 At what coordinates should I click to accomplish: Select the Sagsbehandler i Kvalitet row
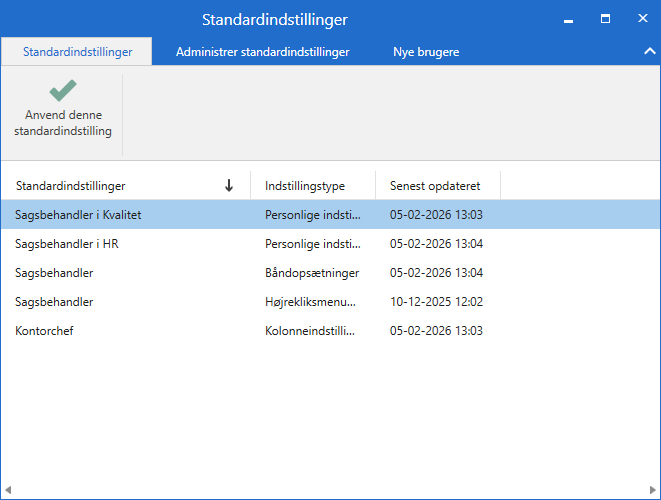tap(330, 215)
